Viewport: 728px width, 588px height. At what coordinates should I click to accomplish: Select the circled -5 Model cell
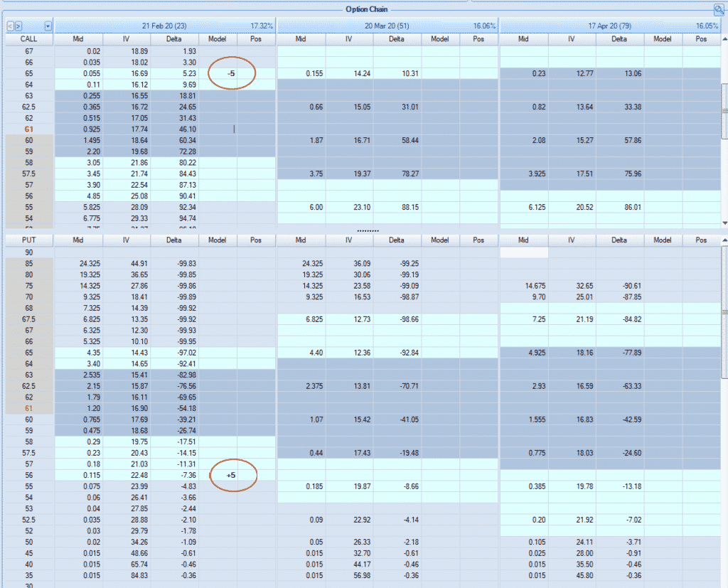pyautogui.click(x=231, y=73)
